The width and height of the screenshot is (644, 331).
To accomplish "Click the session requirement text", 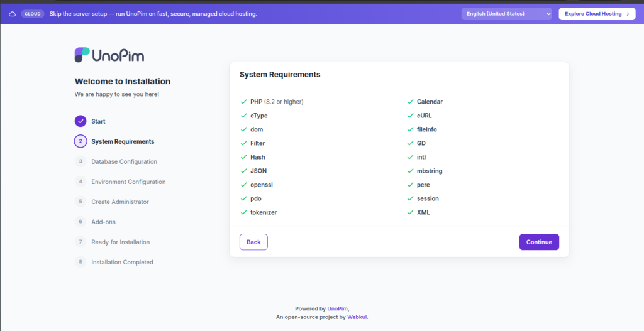I will point(428,198).
